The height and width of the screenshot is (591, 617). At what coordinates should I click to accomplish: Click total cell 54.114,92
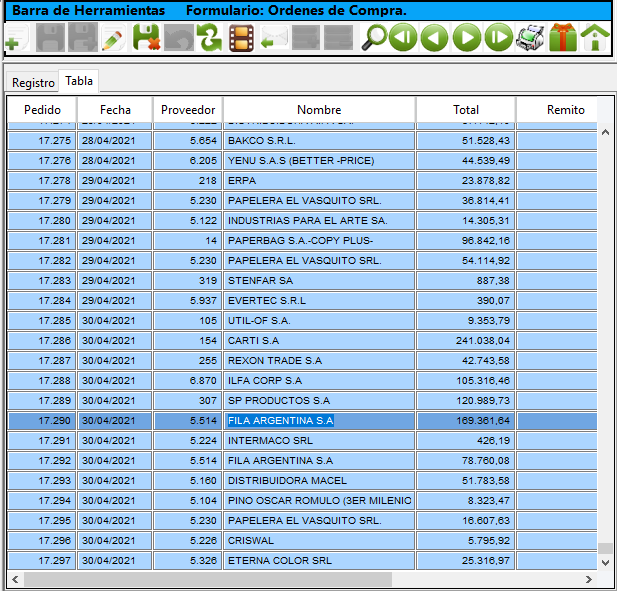coord(466,260)
